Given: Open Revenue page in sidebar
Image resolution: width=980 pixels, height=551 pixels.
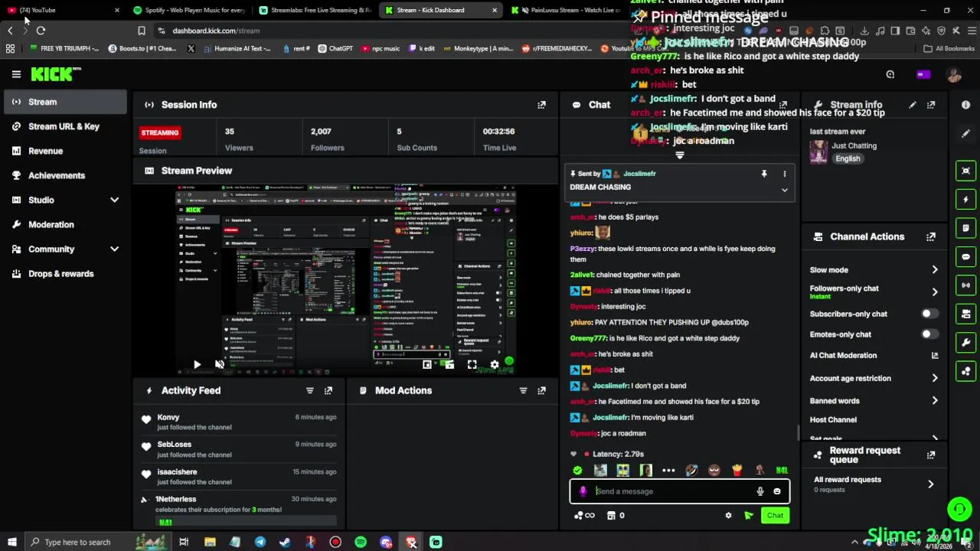Looking at the screenshot, I should (64, 151).
